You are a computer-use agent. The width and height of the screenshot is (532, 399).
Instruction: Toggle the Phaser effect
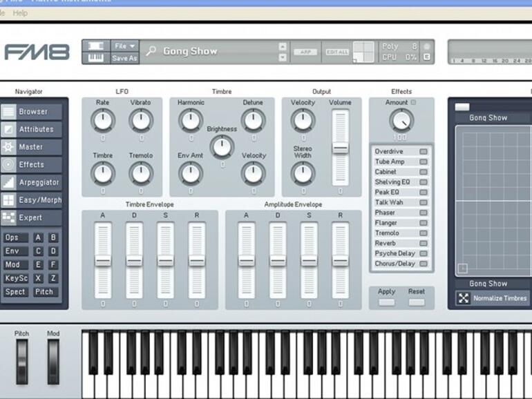pyautogui.click(x=424, y=213)
